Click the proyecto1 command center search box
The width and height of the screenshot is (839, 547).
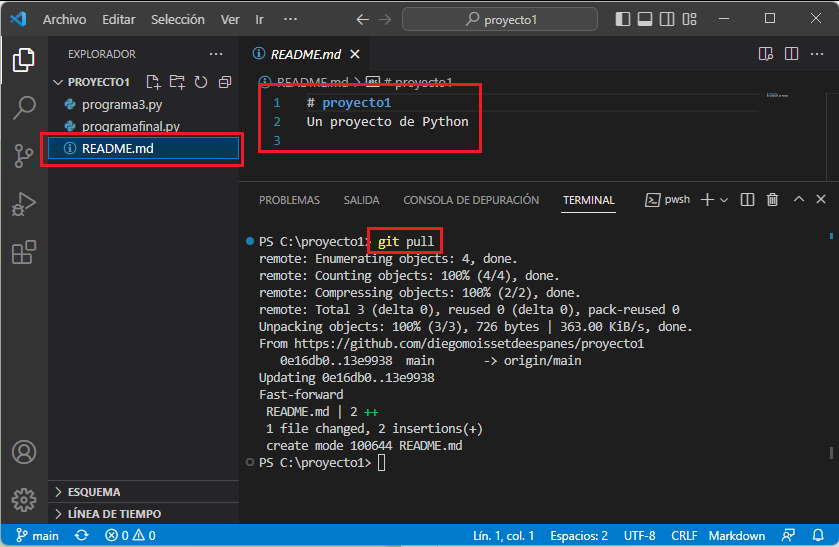tap(500, 19)
